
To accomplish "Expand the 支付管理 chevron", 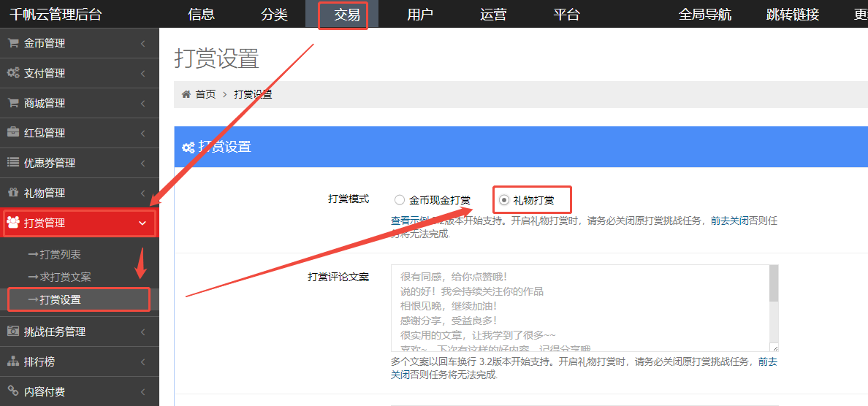I will pos(142,73).
